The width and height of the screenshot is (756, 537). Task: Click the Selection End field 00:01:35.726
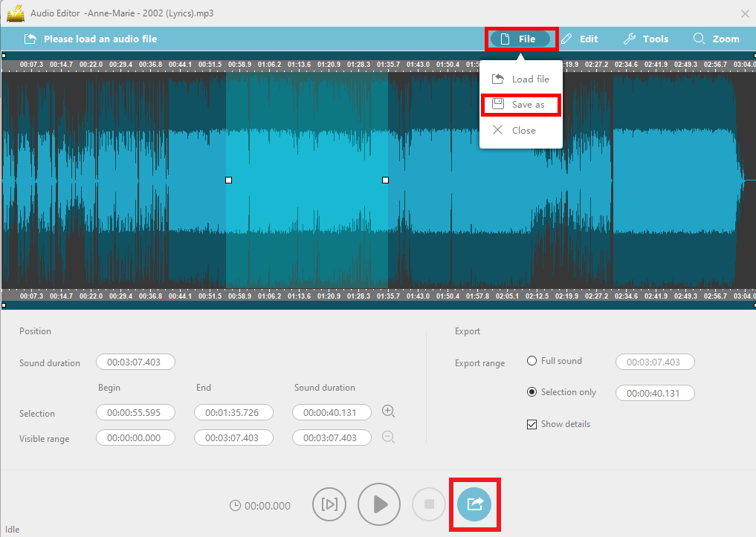pos(234,413)
